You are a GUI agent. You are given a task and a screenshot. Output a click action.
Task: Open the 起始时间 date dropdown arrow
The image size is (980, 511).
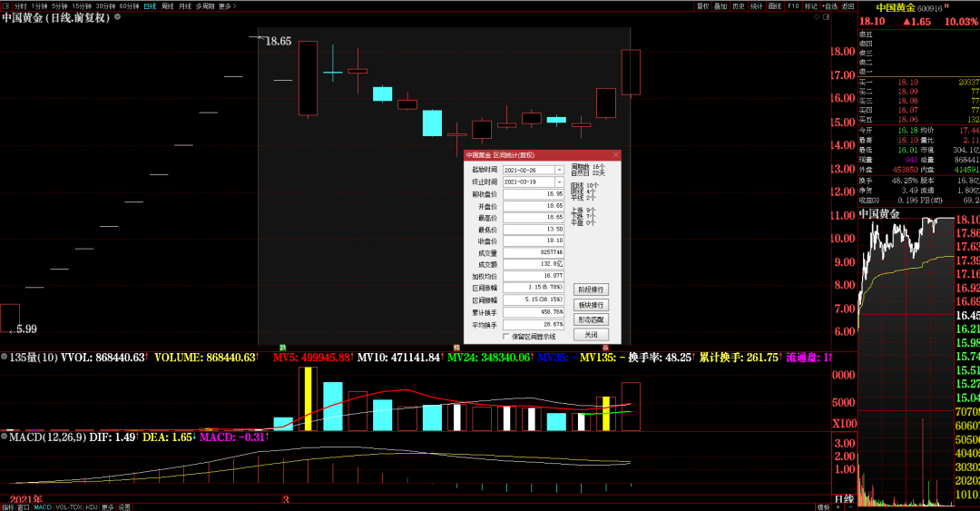(x=559, y=170)
